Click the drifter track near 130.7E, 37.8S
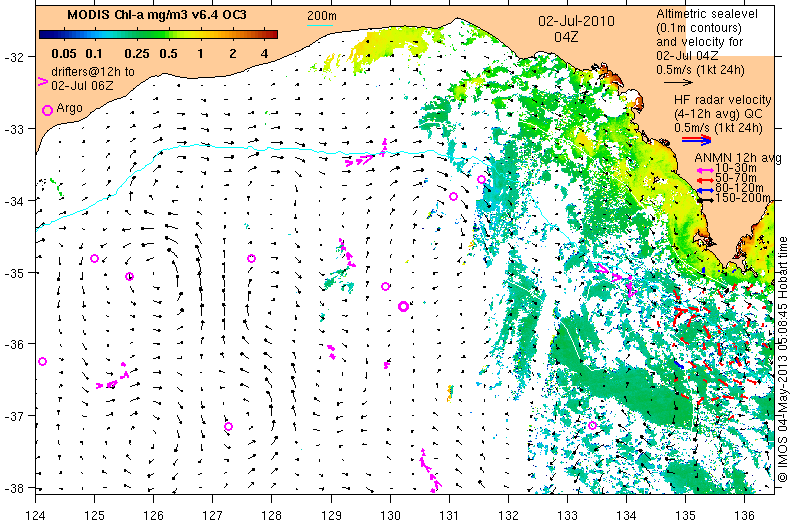 430,471
